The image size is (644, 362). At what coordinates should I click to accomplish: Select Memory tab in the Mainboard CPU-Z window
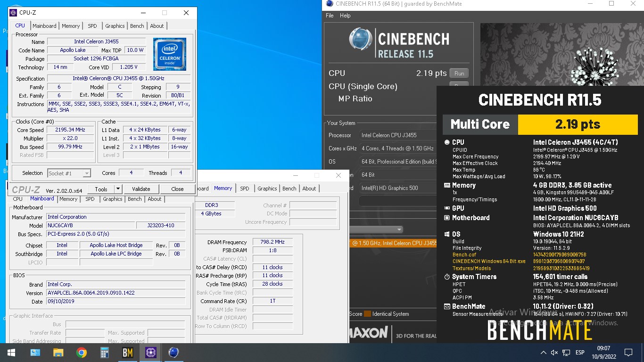point(68,199)
